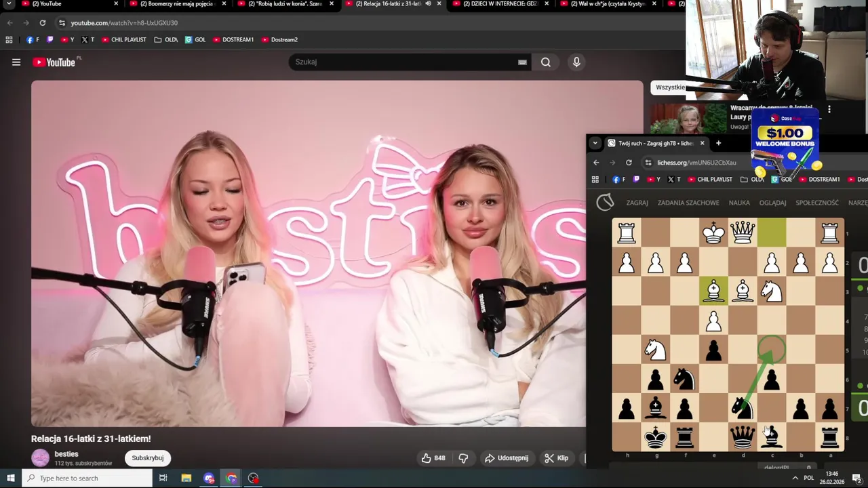
Task: Open the notification center icon
Action: tap(856, 479)
